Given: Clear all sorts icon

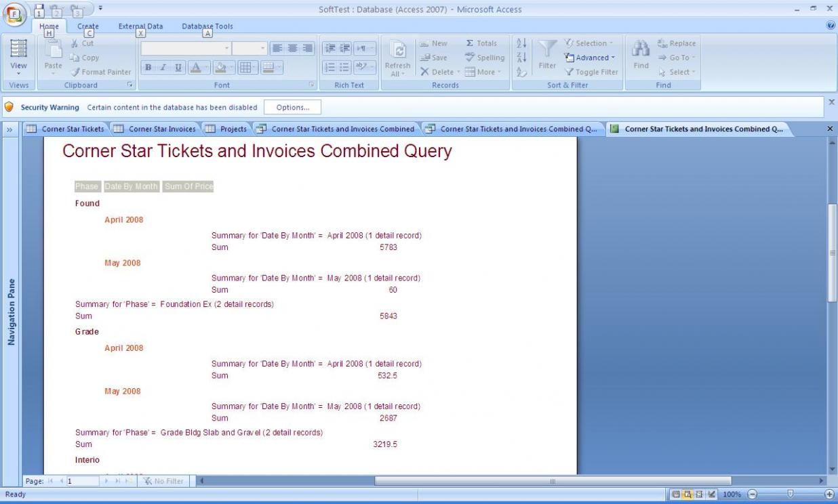Looking at the screenshot, I should click(x=521, y=72).
